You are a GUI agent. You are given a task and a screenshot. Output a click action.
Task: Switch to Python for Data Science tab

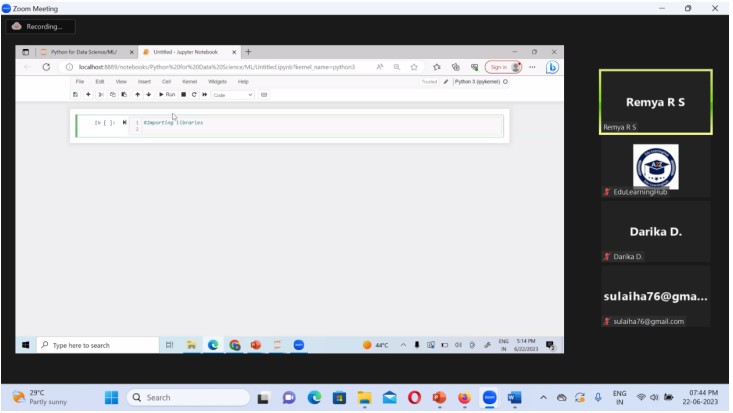click(x=83, y=51)
